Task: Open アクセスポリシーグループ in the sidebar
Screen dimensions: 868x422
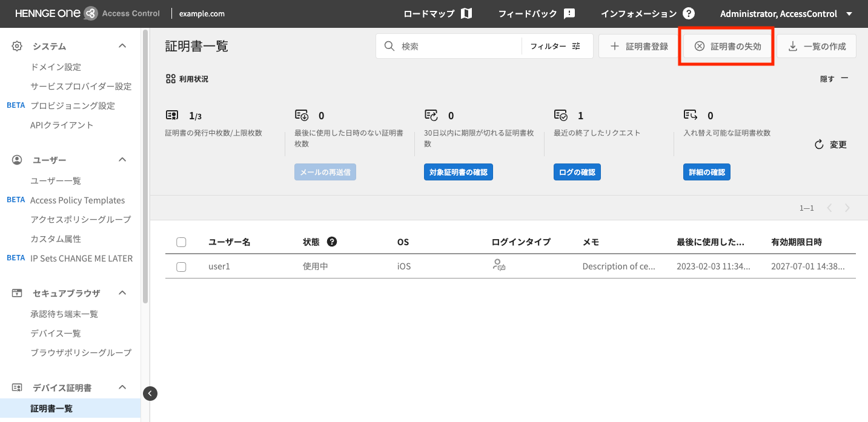Action: pos(81,220)
